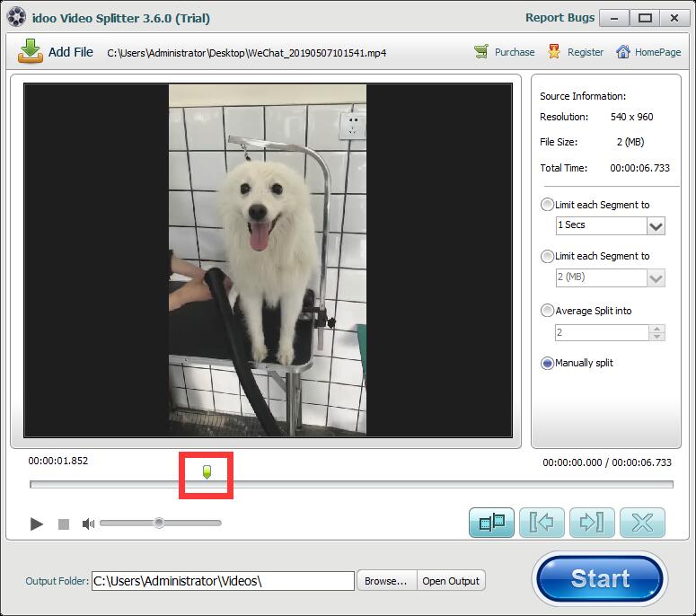The width and height of the screenshot is (696, 616).
Task: Click the idoo film reel app icon
Action: [x=16, y=18]
